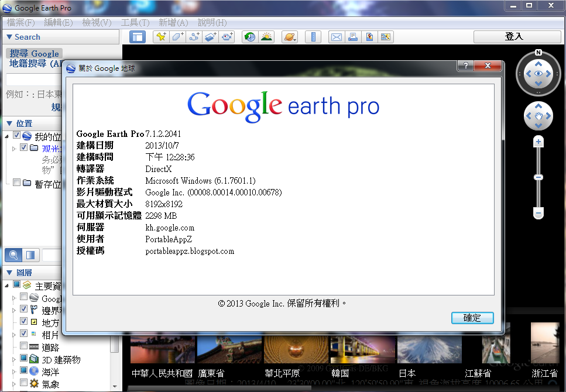Toggle the 观光 folder checkbox

tap(24, 147)
